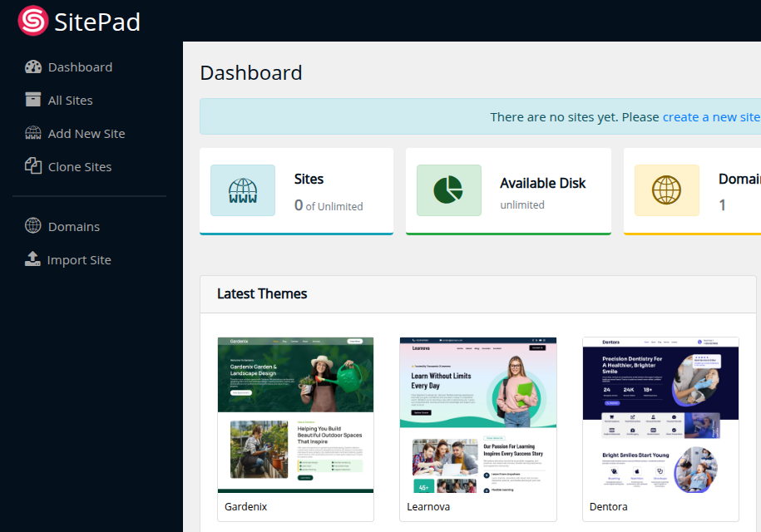Screen dimensions: 761x532
Task: Click the Gardenix theme name label
Action: point(245,507)
